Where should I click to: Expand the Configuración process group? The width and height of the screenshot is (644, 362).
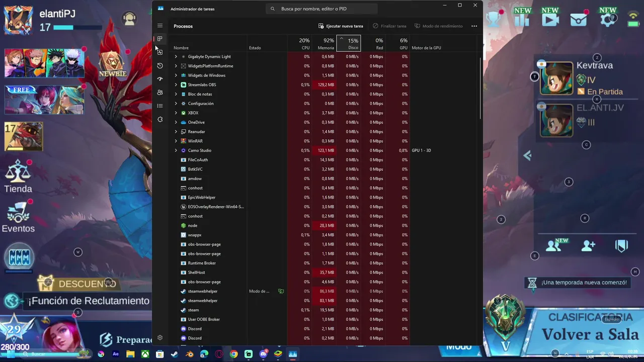click(x=176, y=104)
